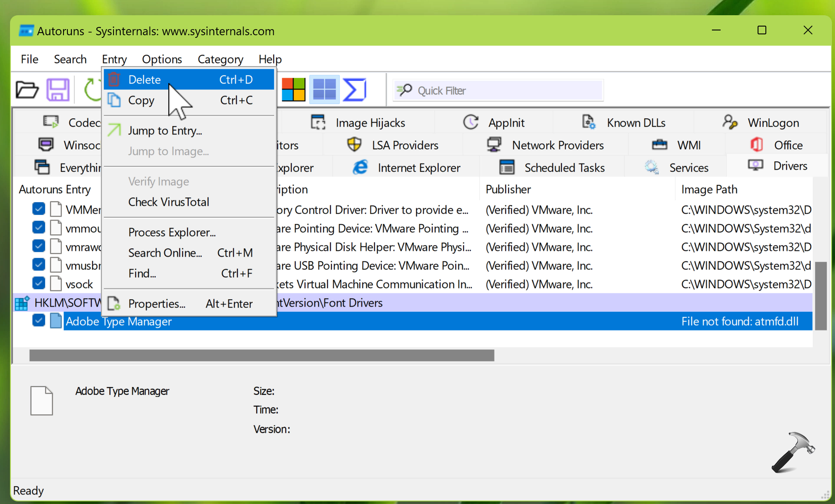
Task: Click the horizontal scrollbar thumb
Action: pos(261,356)
